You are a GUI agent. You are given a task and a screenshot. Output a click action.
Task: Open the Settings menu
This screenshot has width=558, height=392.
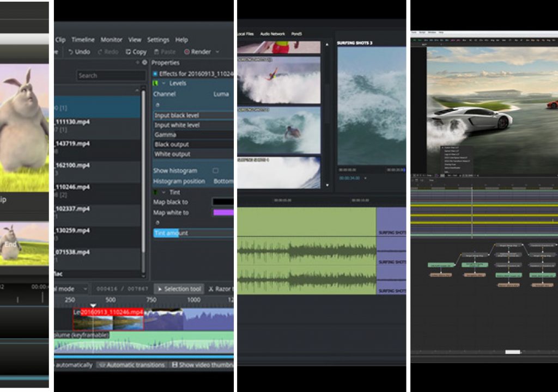point(158,40)
